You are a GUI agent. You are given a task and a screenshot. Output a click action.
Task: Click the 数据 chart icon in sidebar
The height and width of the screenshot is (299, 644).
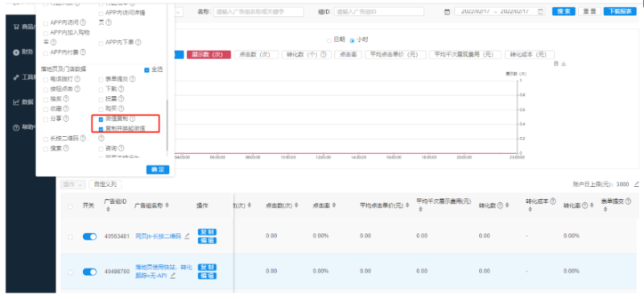tap(16, 102)
